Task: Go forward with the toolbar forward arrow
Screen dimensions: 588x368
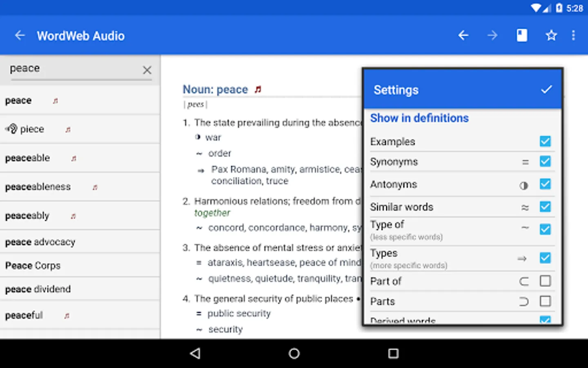Action: coord(492,36)
